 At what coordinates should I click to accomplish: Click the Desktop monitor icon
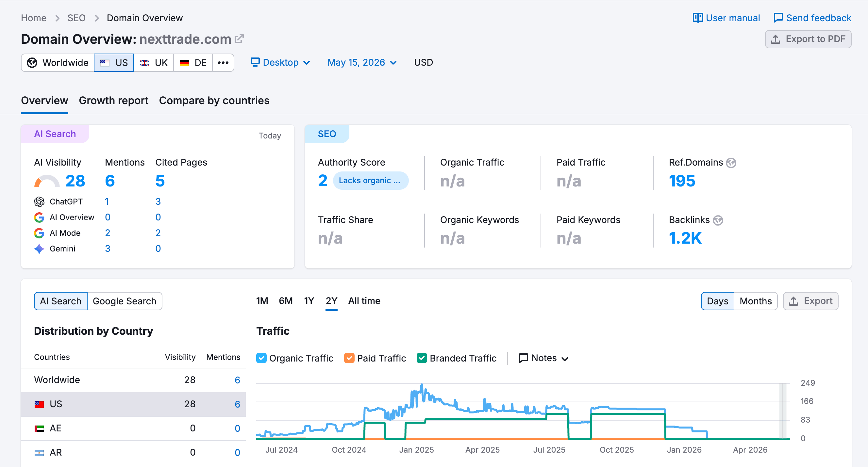tap(255, 62)
